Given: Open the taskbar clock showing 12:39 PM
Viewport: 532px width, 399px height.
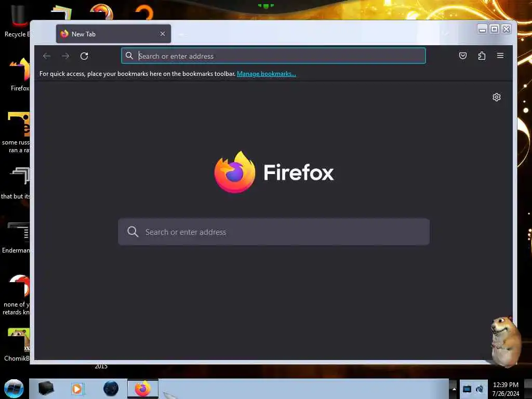Looking at the screenshot, I should click(x=506, y=389).
